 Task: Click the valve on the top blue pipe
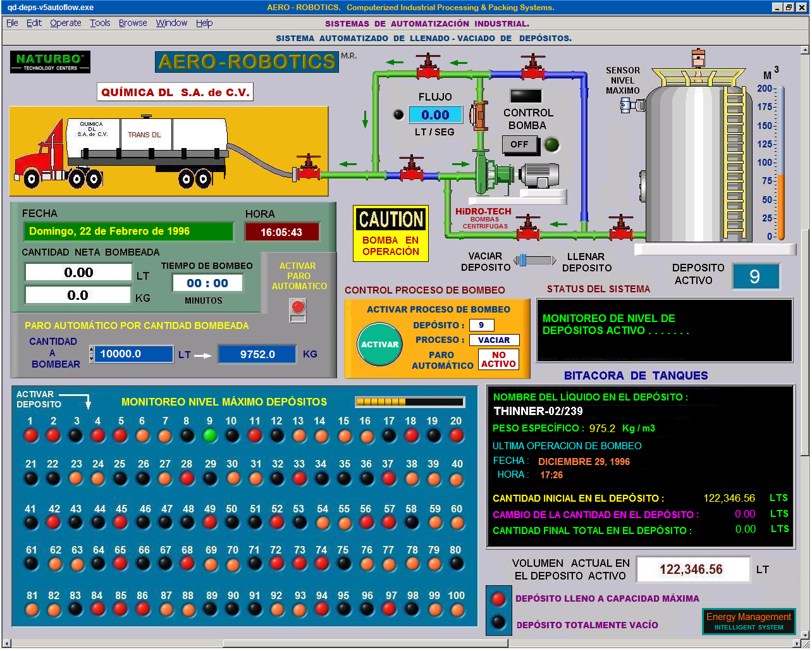coord(533,66)
